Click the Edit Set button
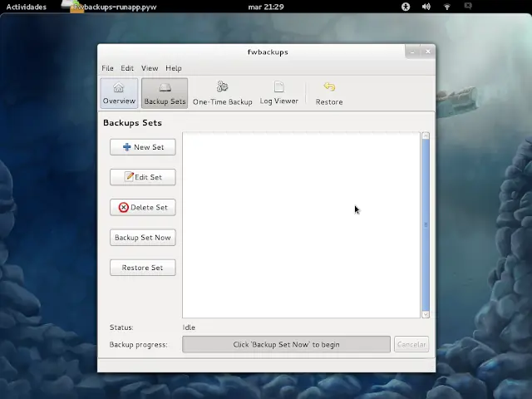Image resolution: width=532 pixels, height=399 pixels. (x=143, y=177)
